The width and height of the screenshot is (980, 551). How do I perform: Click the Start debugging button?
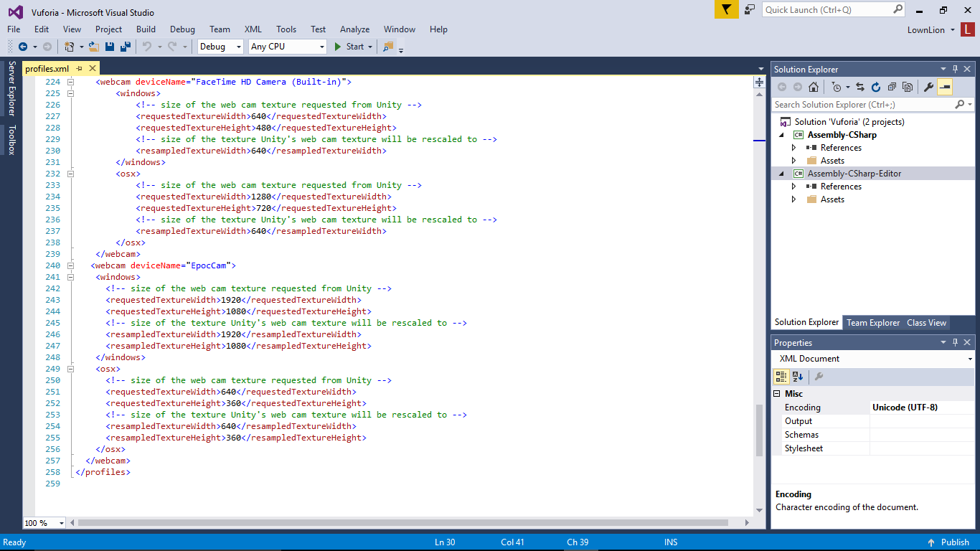pyautogui.click(x=349, y=47)
